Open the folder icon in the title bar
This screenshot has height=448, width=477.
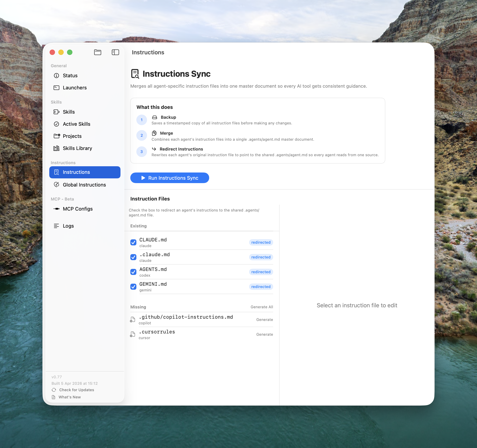[x=97, y=52]
